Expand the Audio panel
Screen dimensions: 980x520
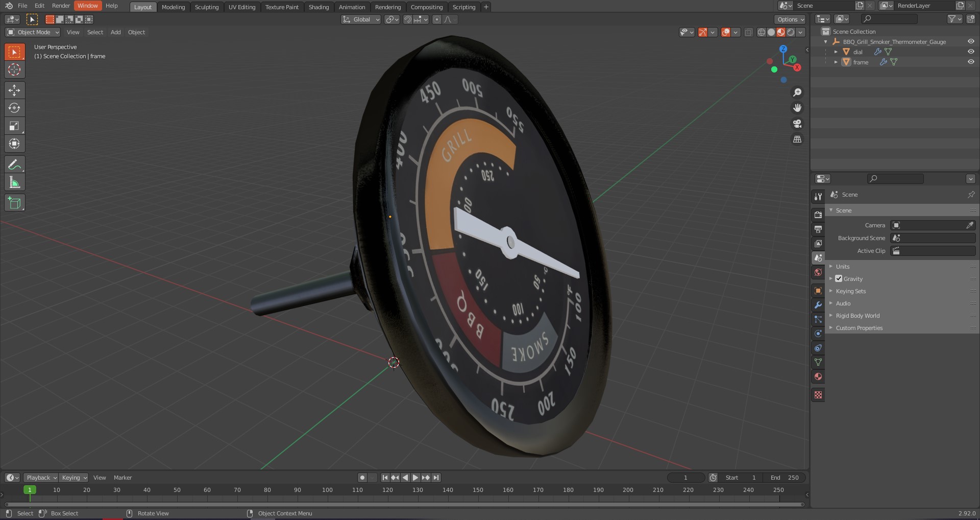[843, 303]
